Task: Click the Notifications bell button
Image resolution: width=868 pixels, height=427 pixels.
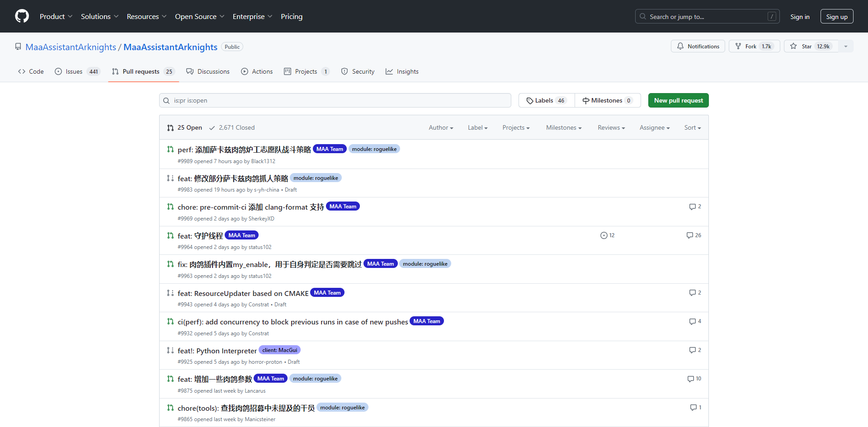Action: (x=698, y=46)
